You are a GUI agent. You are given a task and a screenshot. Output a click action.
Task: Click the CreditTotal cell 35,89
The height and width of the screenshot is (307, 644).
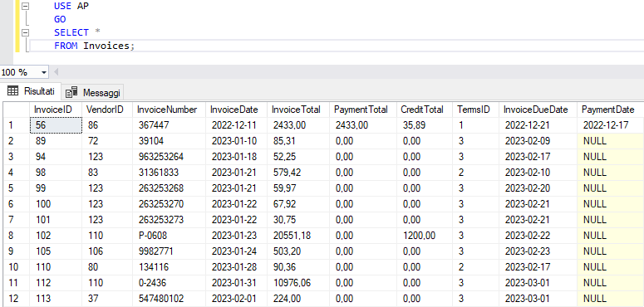(x=425, y=125)
